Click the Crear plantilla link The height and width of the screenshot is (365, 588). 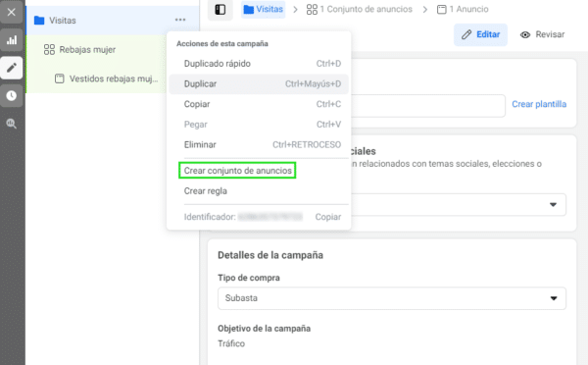tap(539, 104)
